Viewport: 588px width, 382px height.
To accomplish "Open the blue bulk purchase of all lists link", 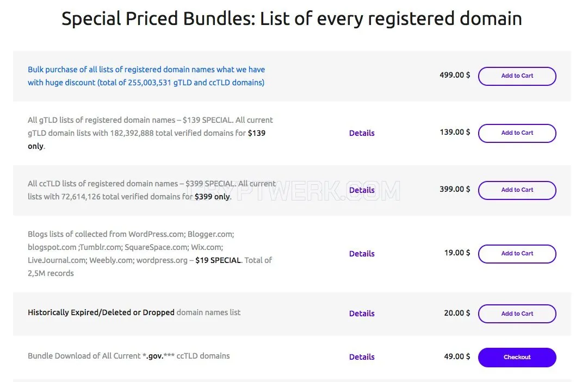I will click(x=146, y=76).
